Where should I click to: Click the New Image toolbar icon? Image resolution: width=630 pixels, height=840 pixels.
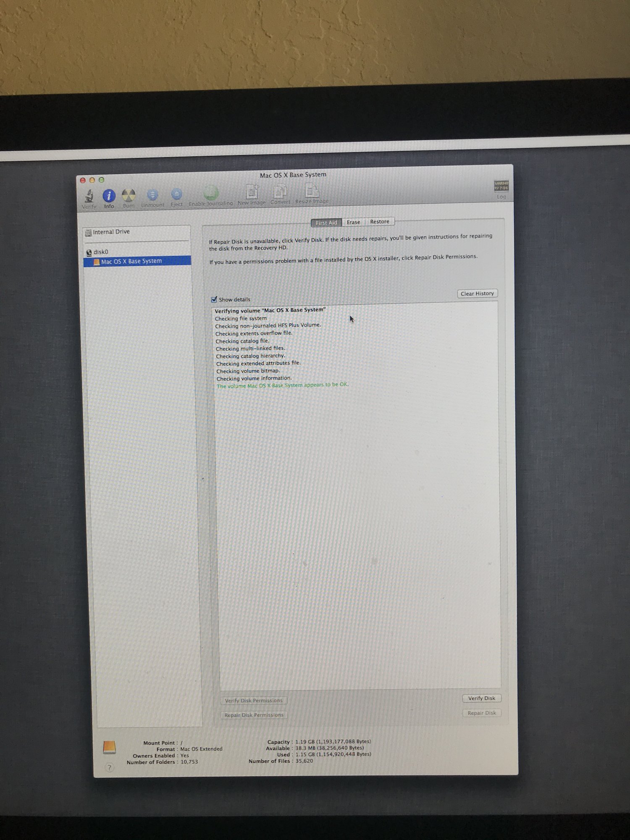point(252,192)
